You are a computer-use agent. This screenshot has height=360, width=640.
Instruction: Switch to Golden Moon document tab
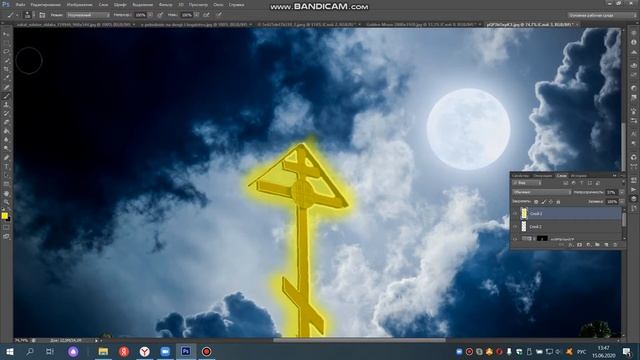(x=422, y=25)
